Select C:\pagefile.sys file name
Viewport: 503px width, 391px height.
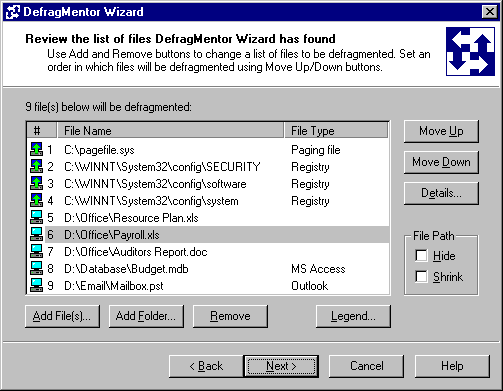click(99, 150)
